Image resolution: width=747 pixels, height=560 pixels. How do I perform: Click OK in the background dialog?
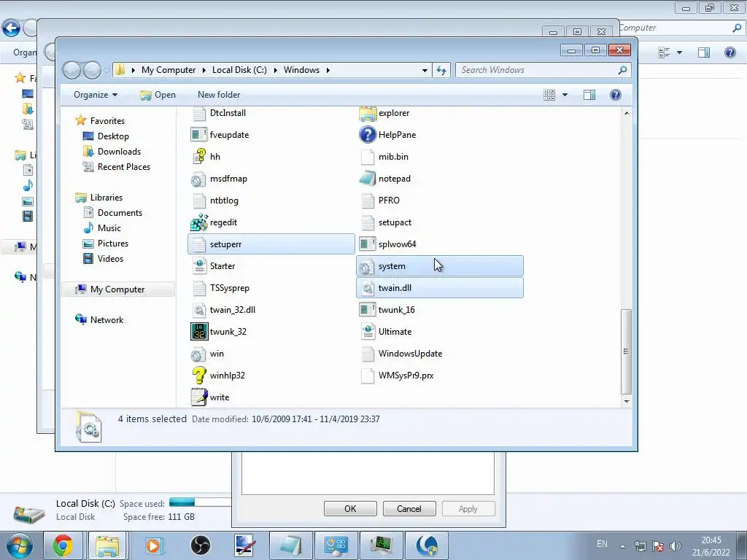(350, 508)
